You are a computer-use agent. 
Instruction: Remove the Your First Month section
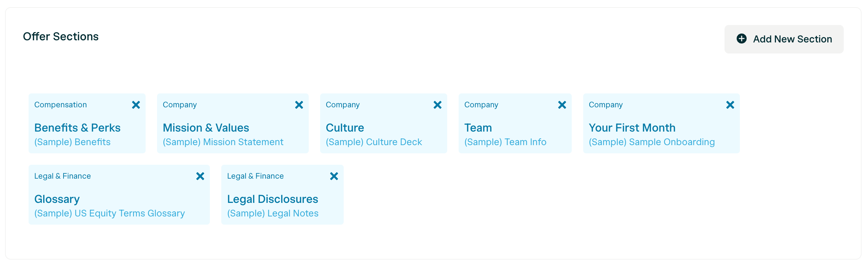pyautogui.click(x=730, y=105)
